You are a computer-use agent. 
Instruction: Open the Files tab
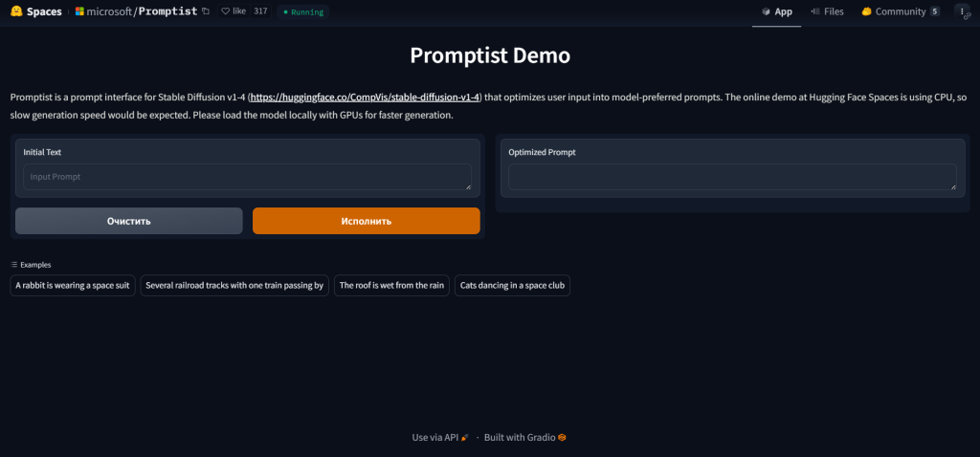(x=827, y=11)
